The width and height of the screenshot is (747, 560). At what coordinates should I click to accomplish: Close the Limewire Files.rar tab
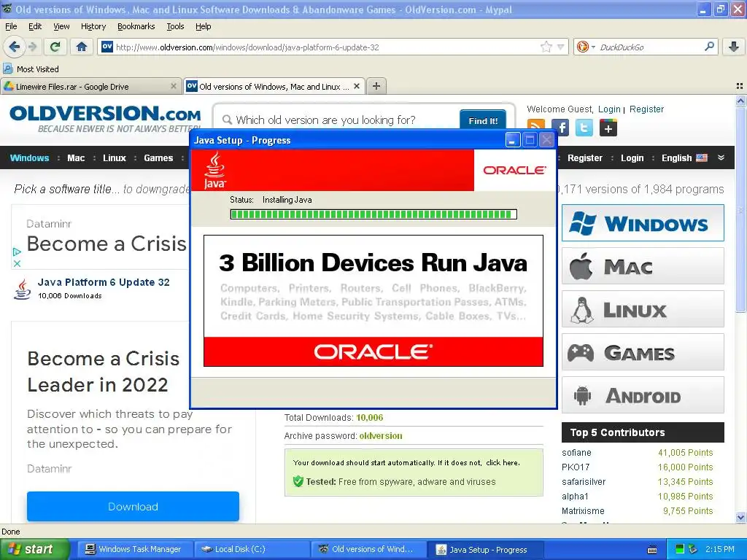174,86
